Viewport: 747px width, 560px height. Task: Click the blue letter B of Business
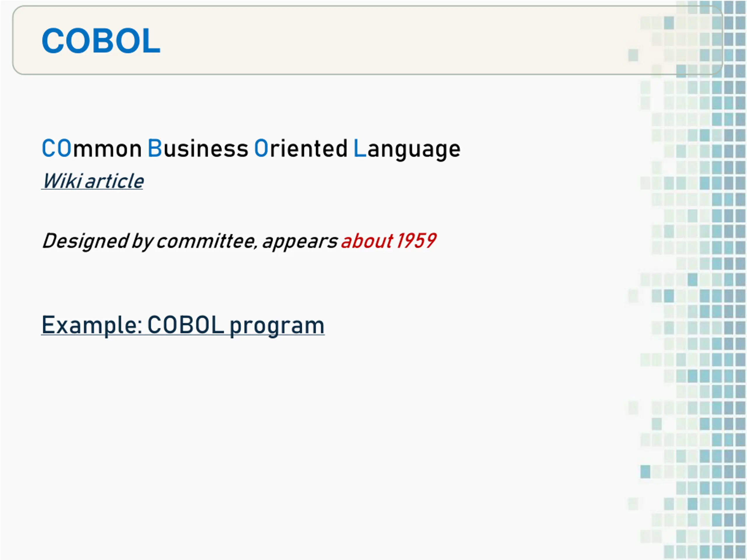point(155,148)
